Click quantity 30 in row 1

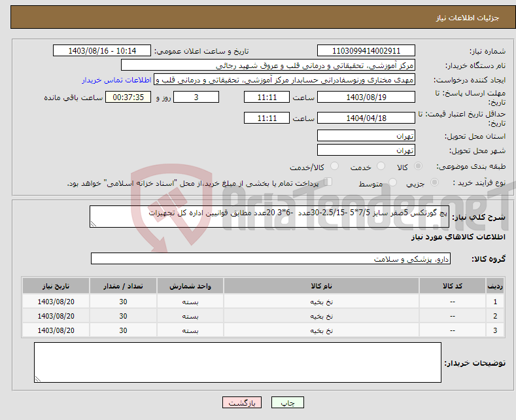(x=123, y=302)
